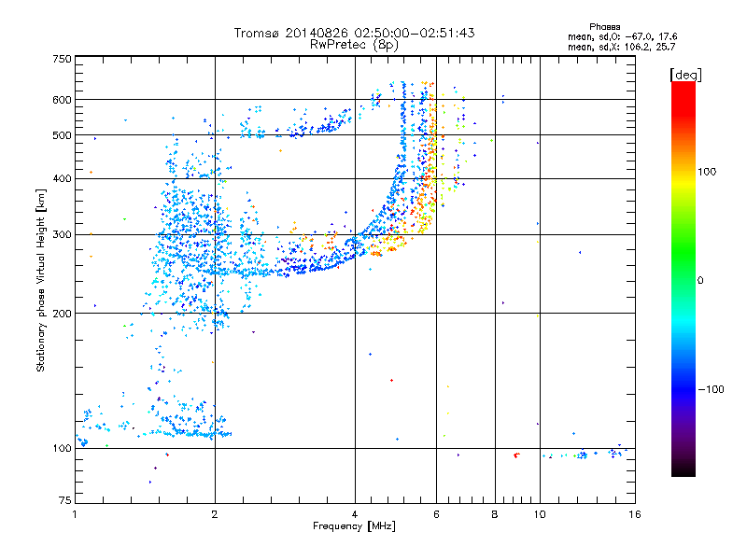Click the y-axis tick label '300'
The width and height of the screenshot is (747, 560).
pyautogui.click(x=62, y=235)
